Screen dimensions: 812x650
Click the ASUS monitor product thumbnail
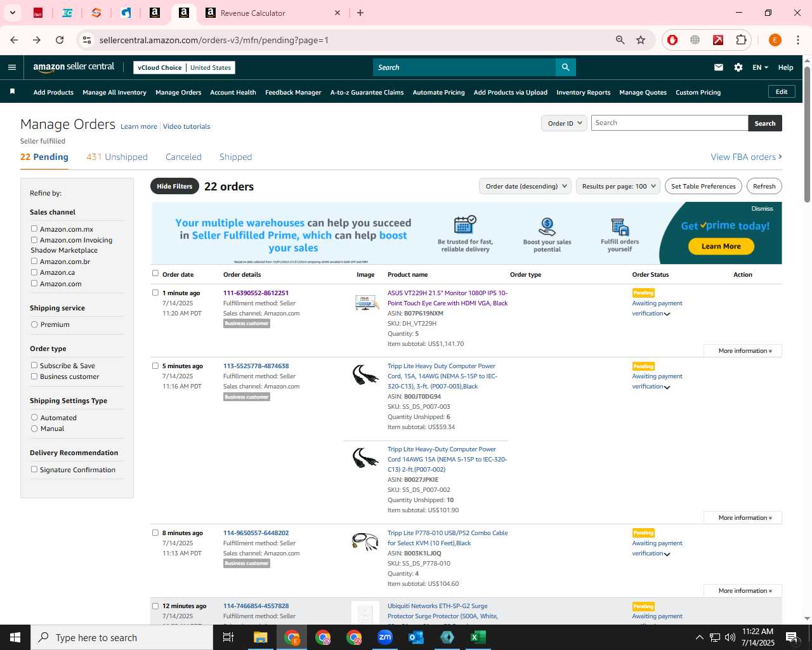pyautogui.click(x=366, y=303)
